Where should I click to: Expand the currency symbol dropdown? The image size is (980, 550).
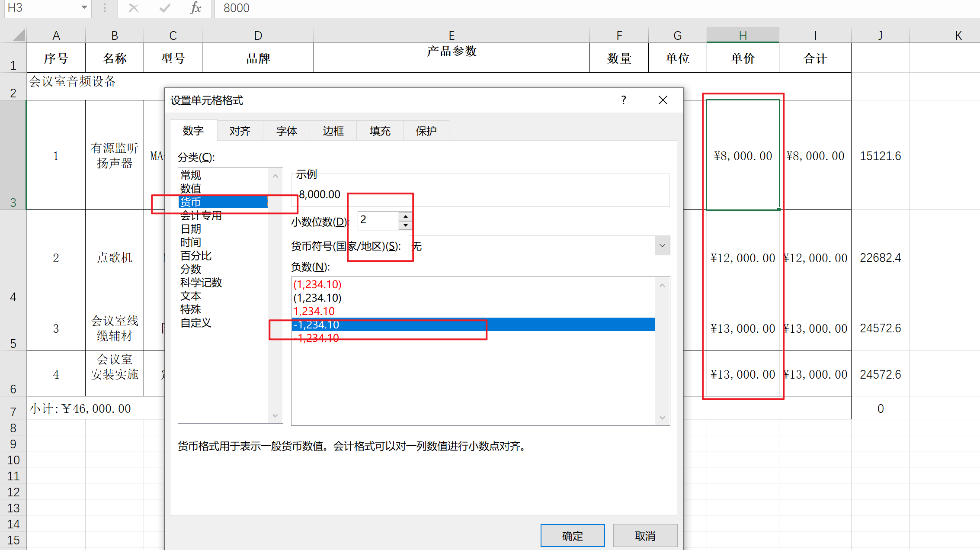pos(662,246)
